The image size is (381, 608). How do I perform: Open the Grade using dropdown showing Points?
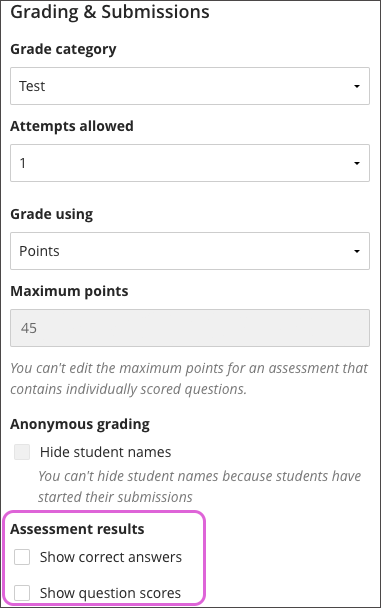coord(190,251)
